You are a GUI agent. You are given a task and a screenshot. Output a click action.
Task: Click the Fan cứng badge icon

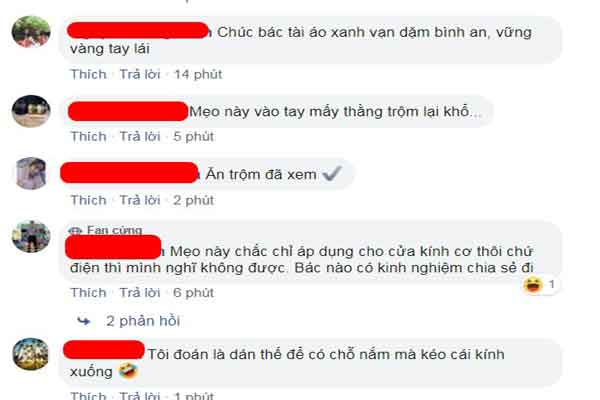pos(75,230)
